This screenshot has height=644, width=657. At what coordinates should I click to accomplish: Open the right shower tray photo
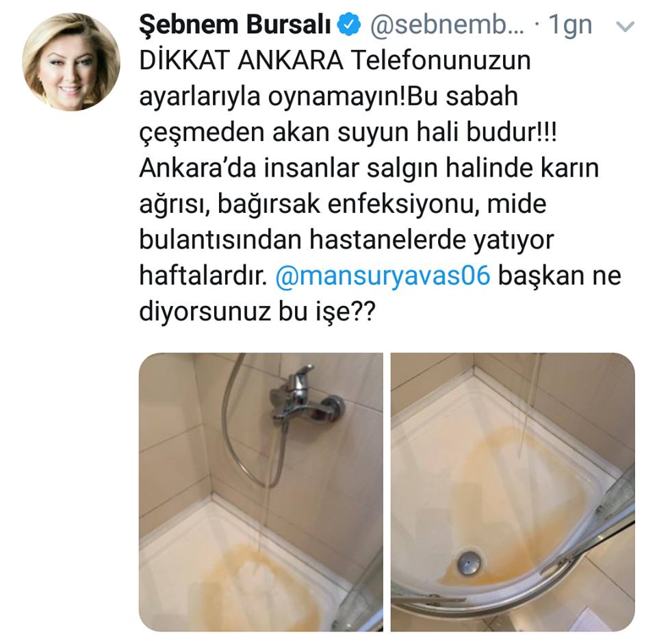click(513, 492)
